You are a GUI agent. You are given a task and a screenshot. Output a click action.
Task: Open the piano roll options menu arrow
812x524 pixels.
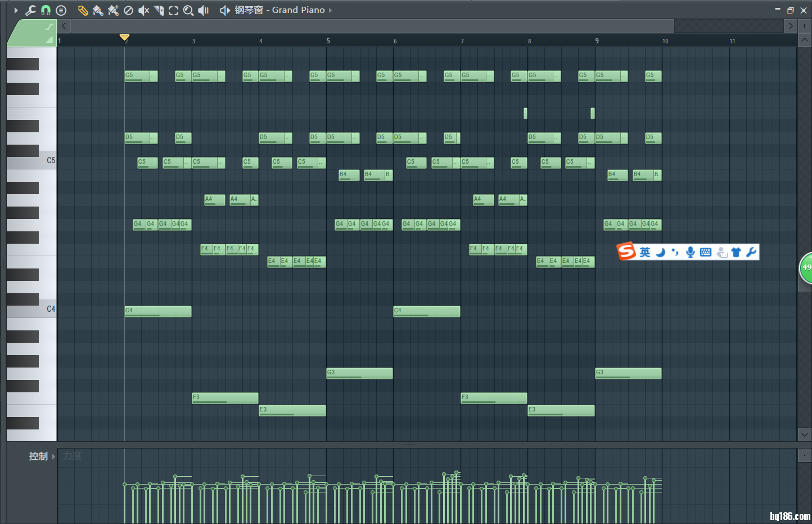(x=16, y=10)
